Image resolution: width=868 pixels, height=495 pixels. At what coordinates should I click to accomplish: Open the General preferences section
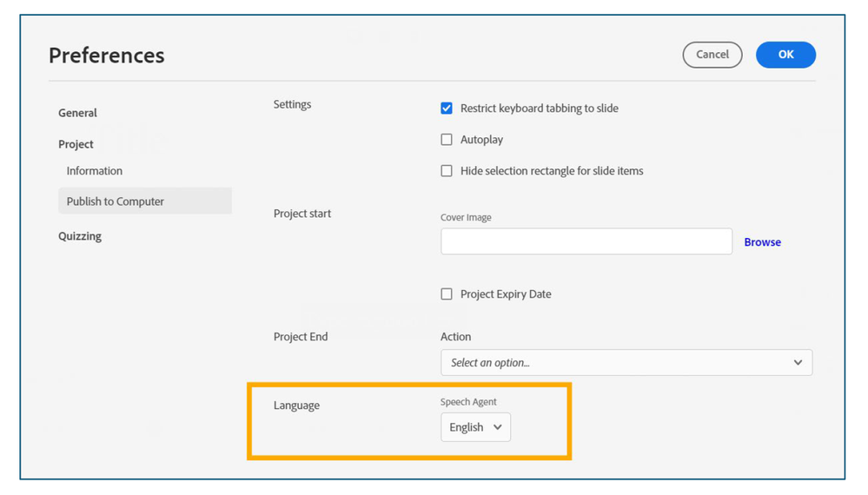click(x=77, y=113)
